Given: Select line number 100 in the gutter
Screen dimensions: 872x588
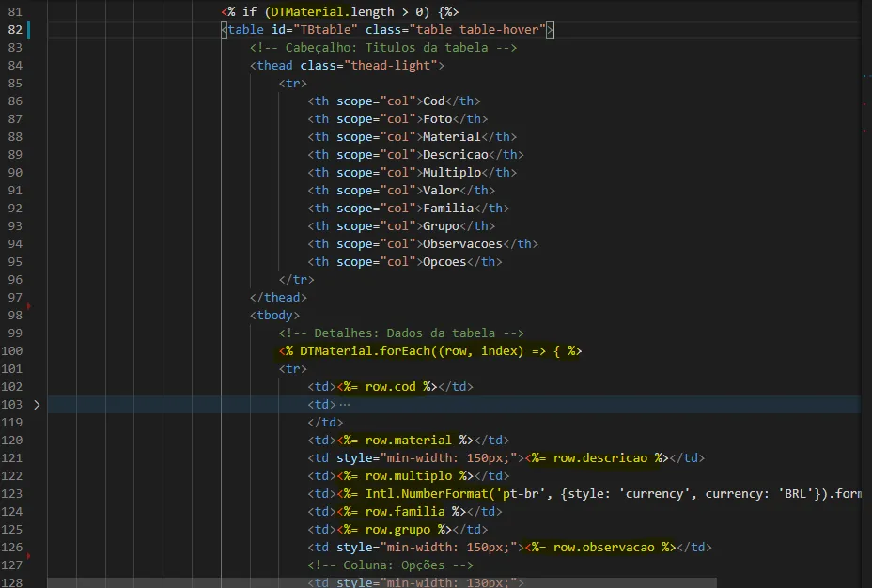Looking at the screenshot, I should coord(12,351).
